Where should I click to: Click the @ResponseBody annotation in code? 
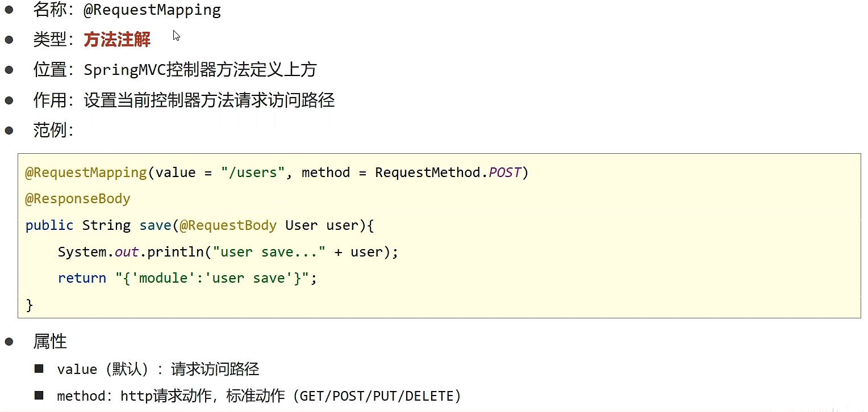pyautogui.click(x=78, y=199)
